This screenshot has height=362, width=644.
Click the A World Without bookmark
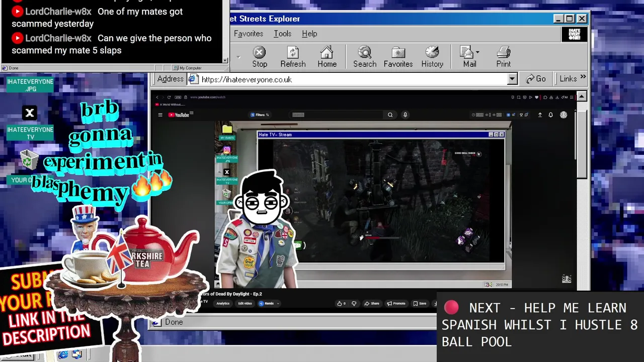tap(170, 105)
